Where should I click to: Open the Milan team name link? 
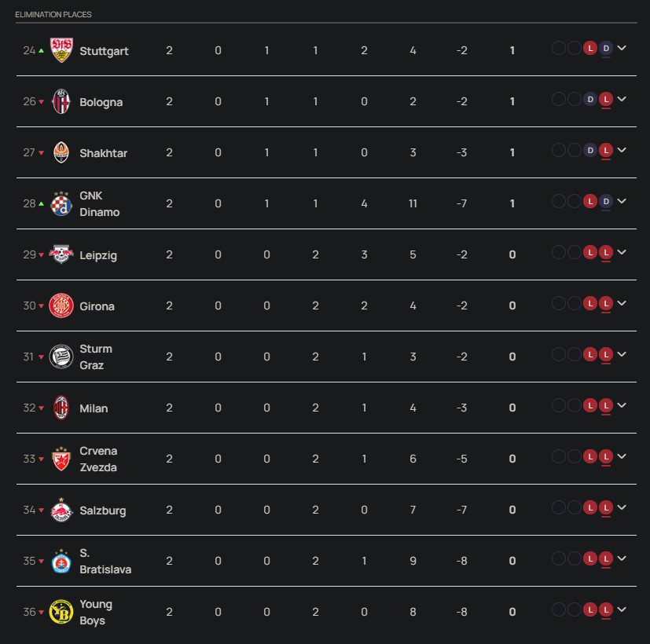94,408
